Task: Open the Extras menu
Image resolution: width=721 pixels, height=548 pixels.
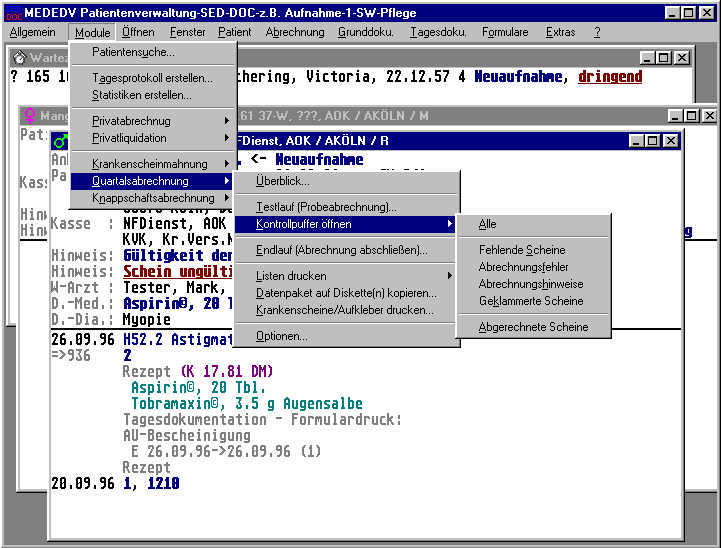Action: (x=560, y=32)
